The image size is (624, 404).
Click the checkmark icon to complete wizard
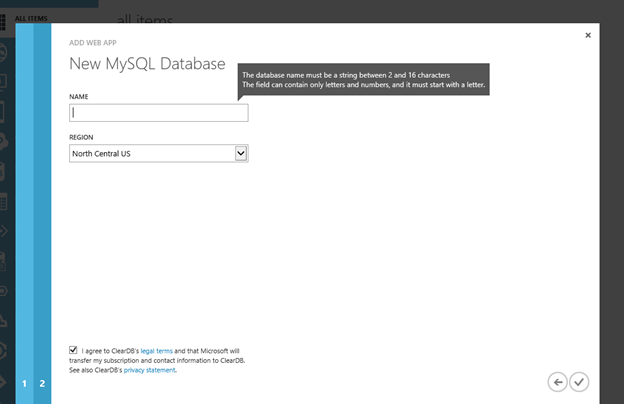coord(579,382)
